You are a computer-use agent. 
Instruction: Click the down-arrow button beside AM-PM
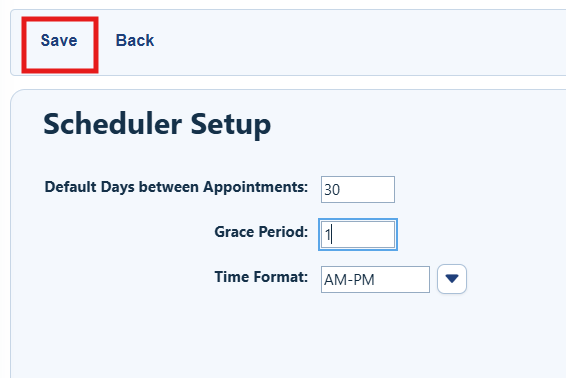tap(452, 279)
